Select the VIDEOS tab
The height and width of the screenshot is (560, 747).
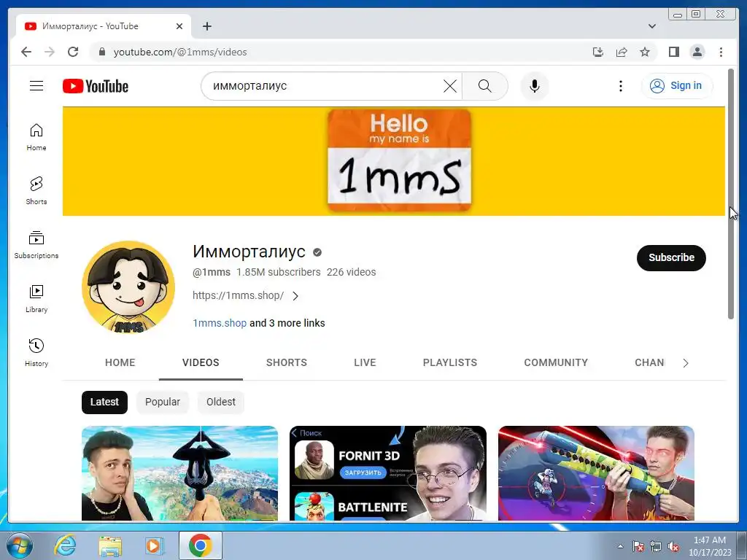point(201,362)
